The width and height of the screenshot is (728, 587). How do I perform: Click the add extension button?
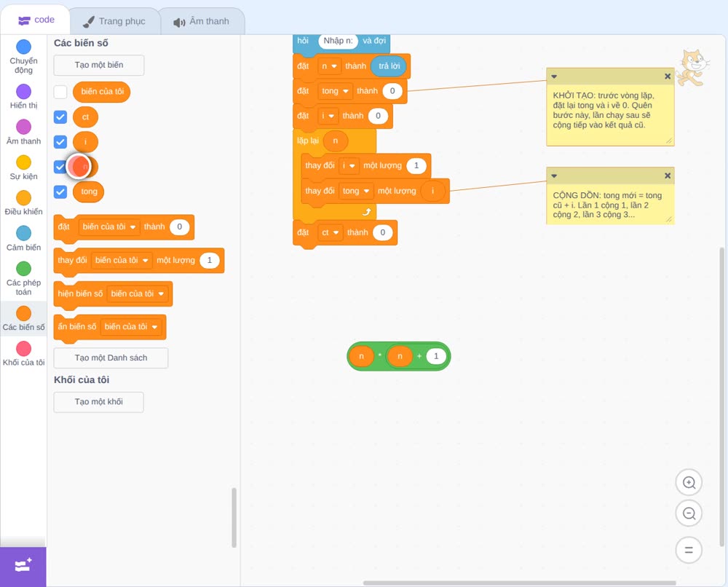pos(23,566)
